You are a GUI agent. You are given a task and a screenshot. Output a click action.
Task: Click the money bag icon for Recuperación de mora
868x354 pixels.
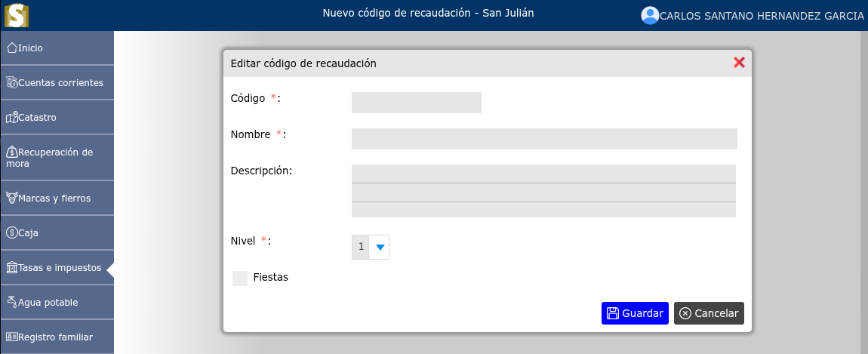coord(11,152)
